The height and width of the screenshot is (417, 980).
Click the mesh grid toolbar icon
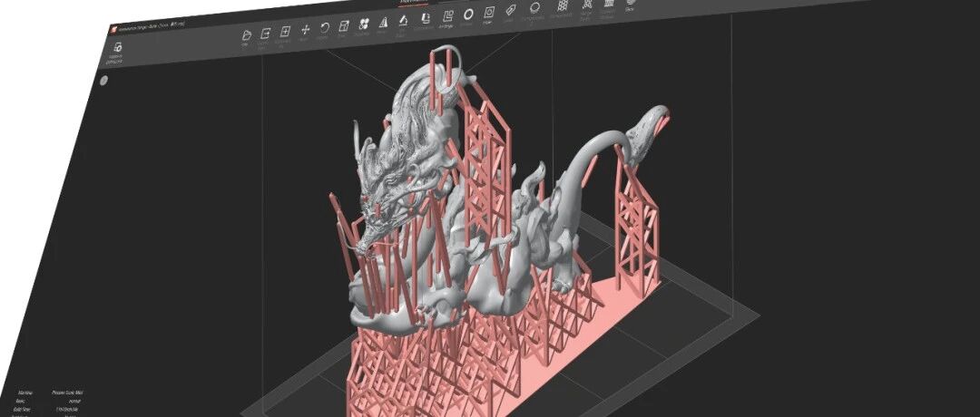tap(563, 5)
